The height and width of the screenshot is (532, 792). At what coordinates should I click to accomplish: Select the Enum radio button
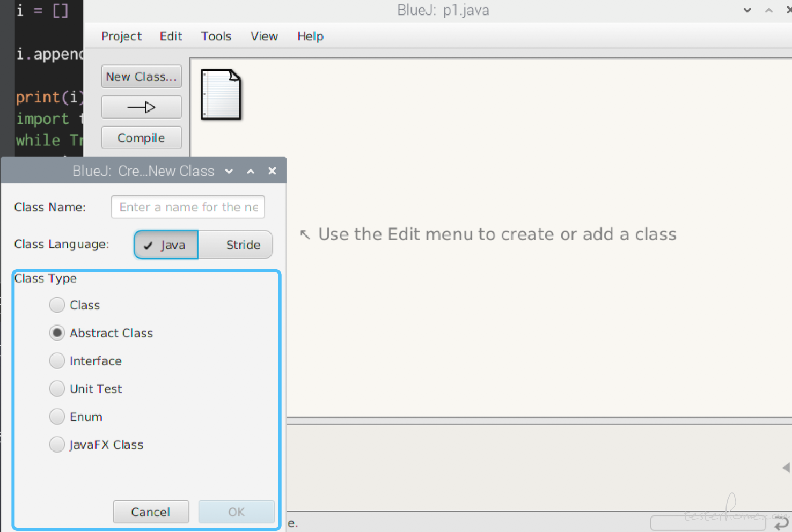point(57,417)
